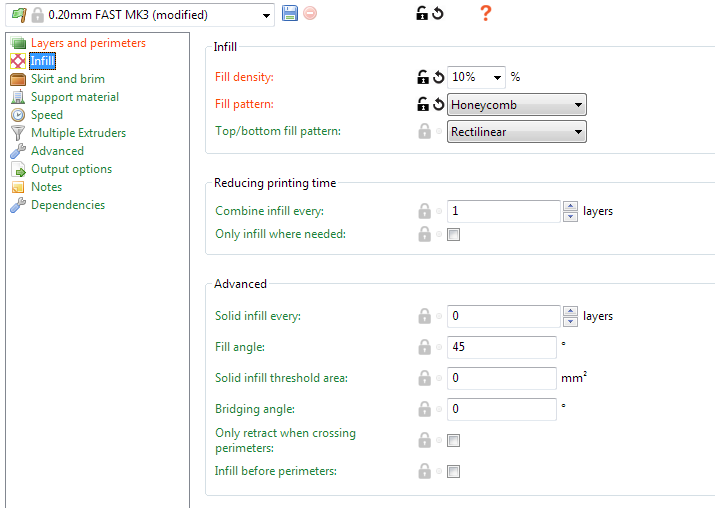Click the Bridging angle input field
The width and height of the screenshot is (715, 508).
tap(502, 409)
